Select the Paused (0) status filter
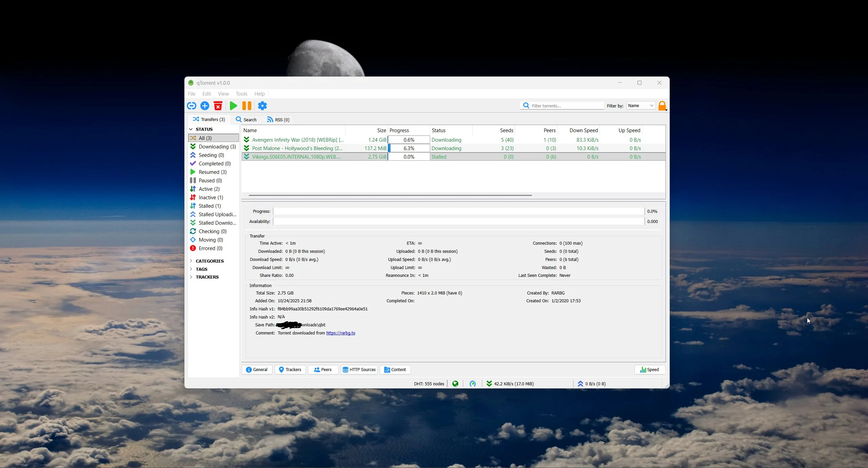 (213, 180)
